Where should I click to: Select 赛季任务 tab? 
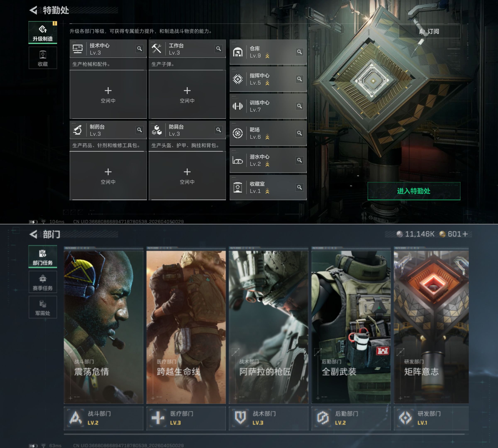43,282
